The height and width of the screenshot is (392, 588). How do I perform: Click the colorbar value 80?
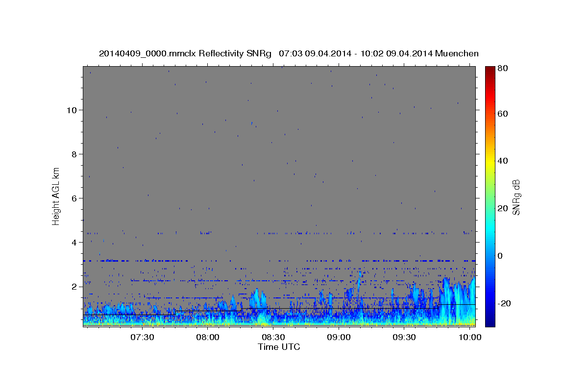(503, 69)
